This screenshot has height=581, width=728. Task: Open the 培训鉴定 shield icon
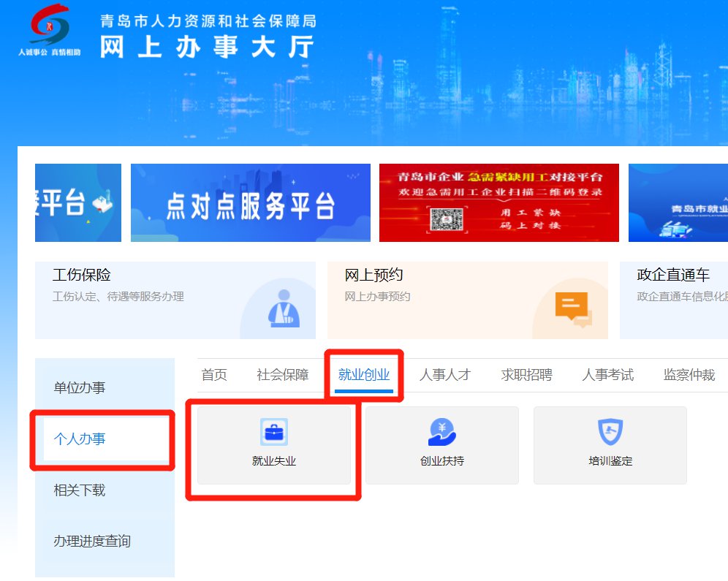pos(610,432)
